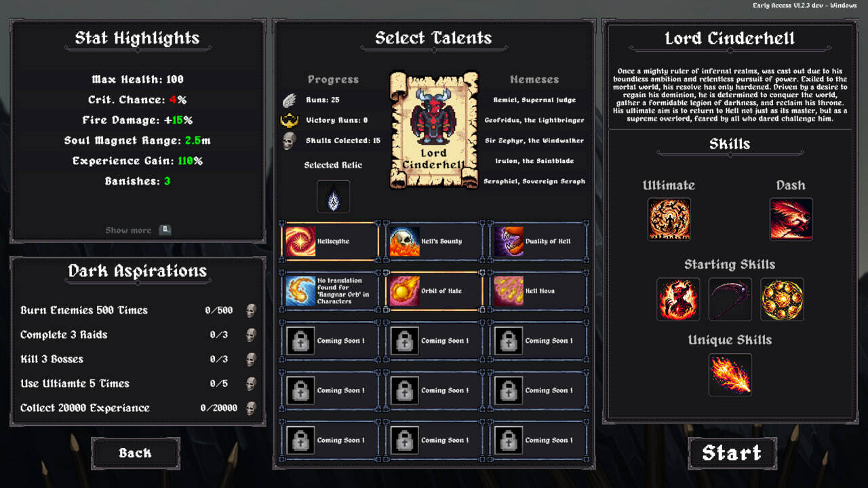Click the Selected Relic blue flame icon
Viewport: 868px width, 488px height.
333,197
